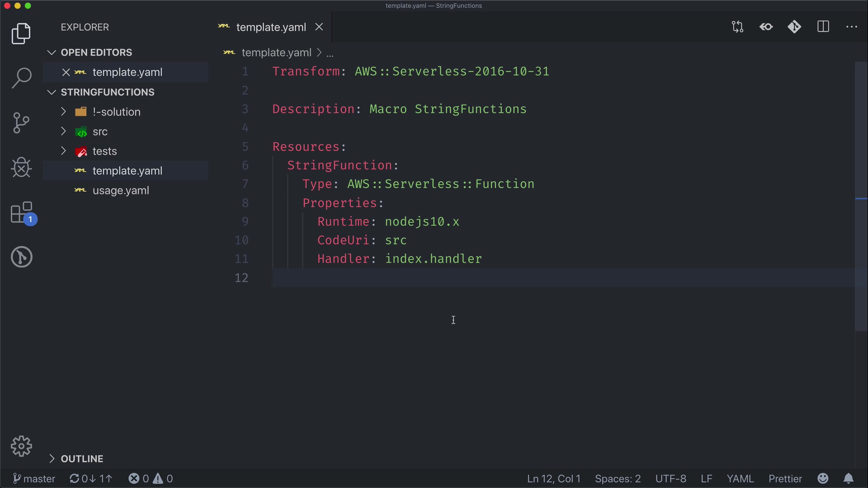The height and width of the screenshot is (488, 868).
Task: Collapse the OPEN EDITORS section
Action: (x=96, y=52)
